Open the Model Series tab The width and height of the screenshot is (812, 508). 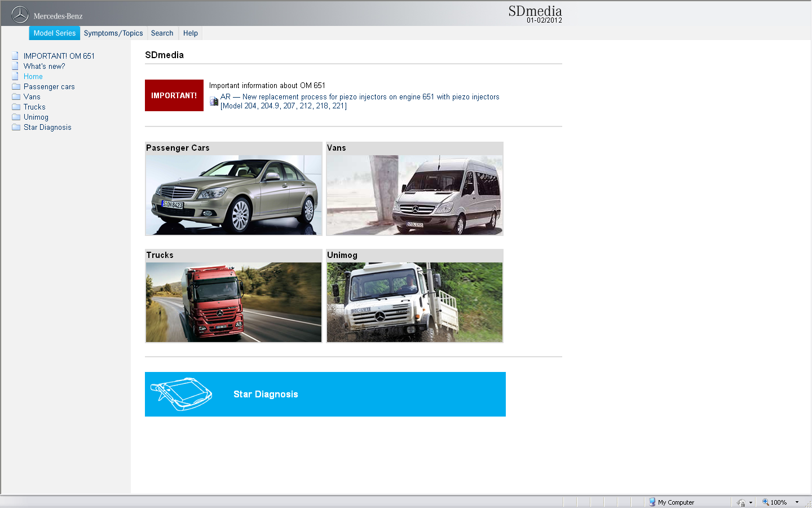coord(55,33)
